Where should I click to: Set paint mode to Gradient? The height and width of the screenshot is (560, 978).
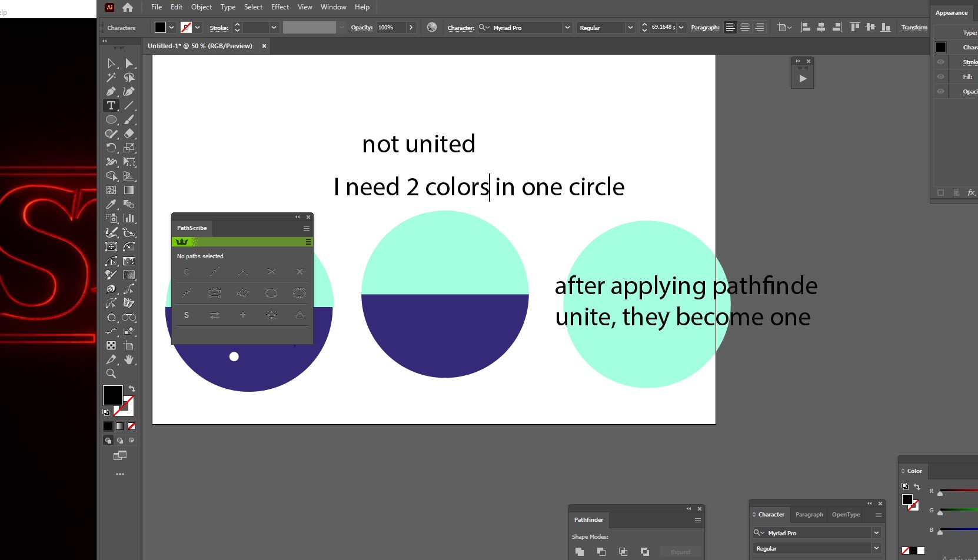pos(120,426)
